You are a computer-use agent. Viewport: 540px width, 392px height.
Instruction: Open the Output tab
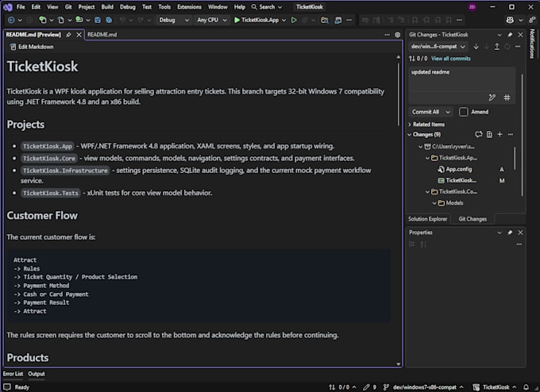point(37,374)
